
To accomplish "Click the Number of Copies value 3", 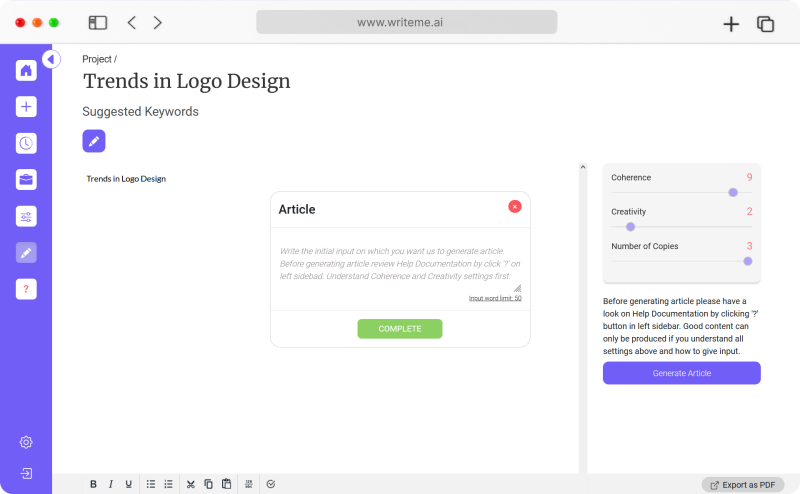I will point(749,246).
